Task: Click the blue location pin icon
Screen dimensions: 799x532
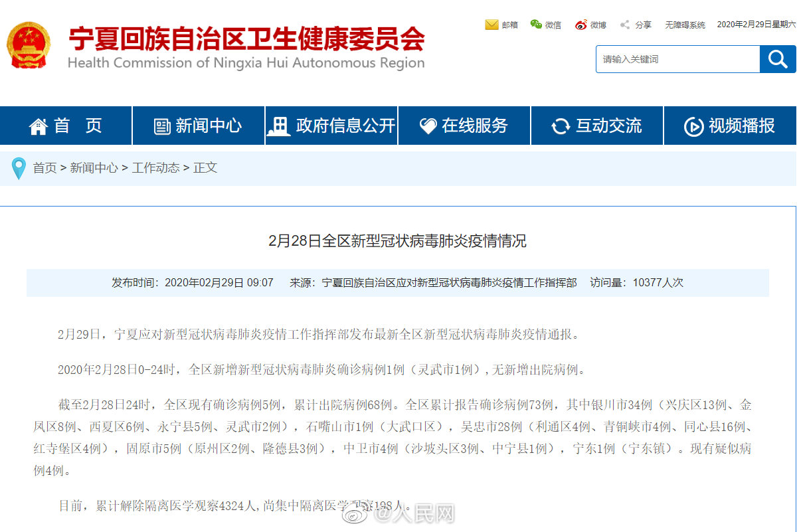Action: pyautogui.click(x=19, y=168)
